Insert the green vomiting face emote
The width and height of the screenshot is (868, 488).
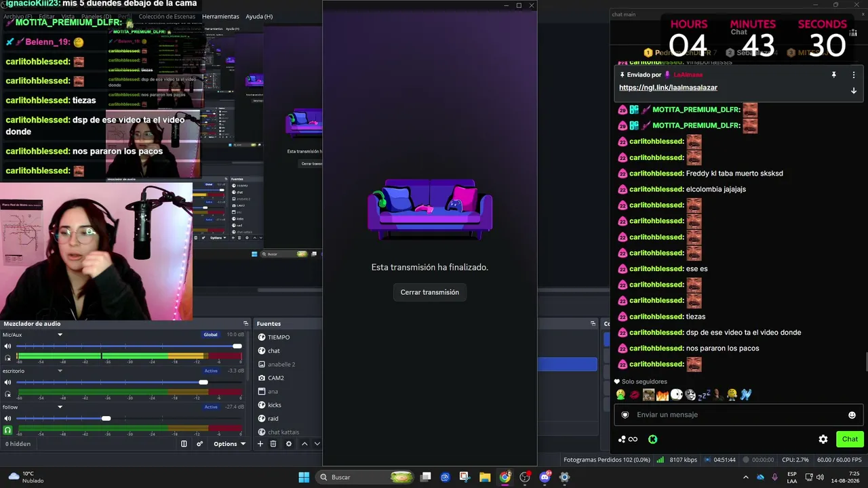click(x=620, y=394)
